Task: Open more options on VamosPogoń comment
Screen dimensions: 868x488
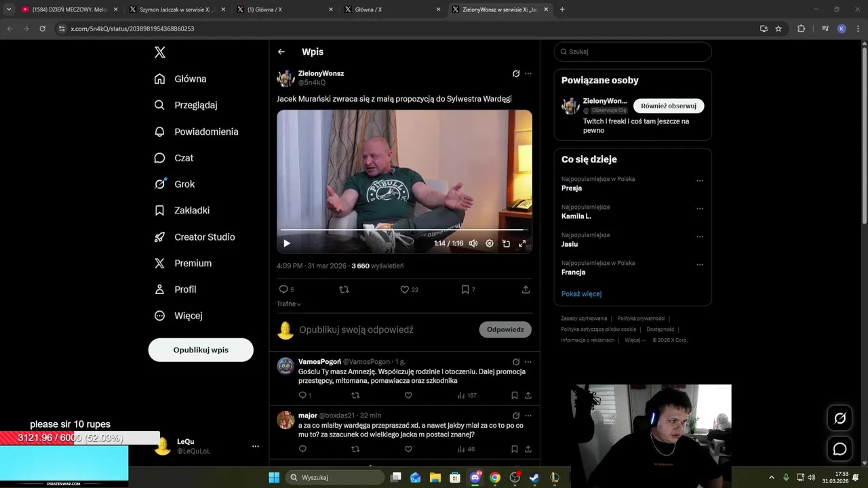Action: click(x=528, y=362)
